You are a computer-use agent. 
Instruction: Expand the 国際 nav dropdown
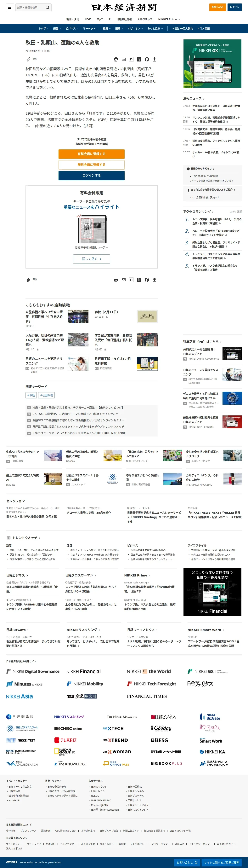click(x=119, y=29)
